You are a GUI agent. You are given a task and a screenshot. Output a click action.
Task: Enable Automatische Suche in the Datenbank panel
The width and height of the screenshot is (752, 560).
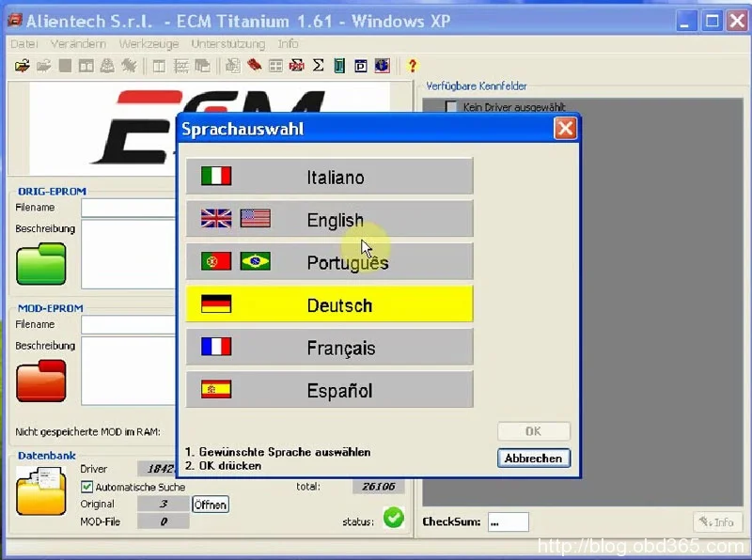(x=85, y=487)
